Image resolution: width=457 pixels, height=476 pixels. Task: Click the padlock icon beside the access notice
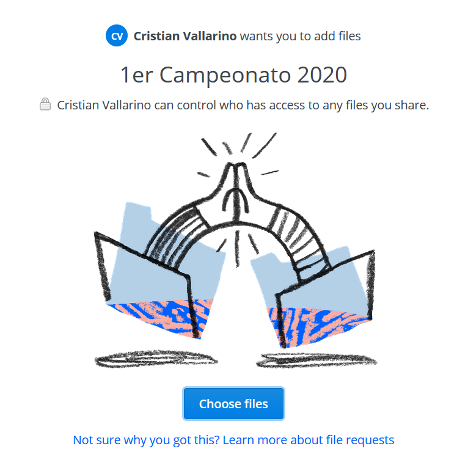click(45, 104)
